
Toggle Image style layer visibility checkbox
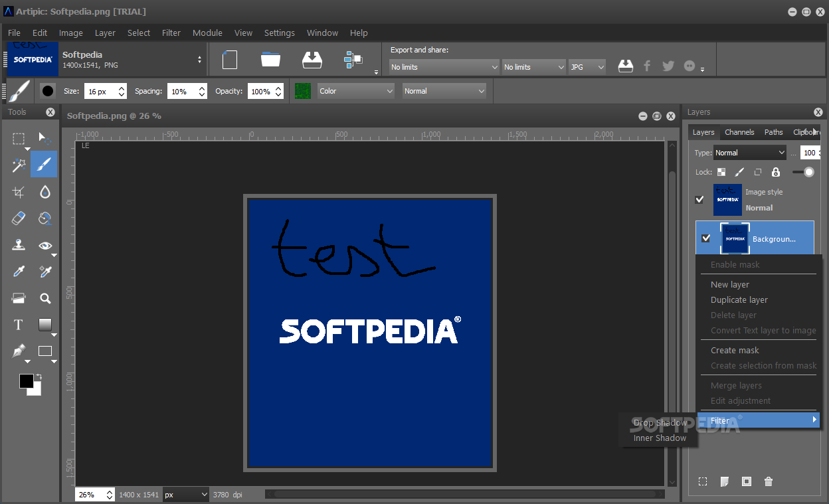pyautogui.click(x=699, y=199)
